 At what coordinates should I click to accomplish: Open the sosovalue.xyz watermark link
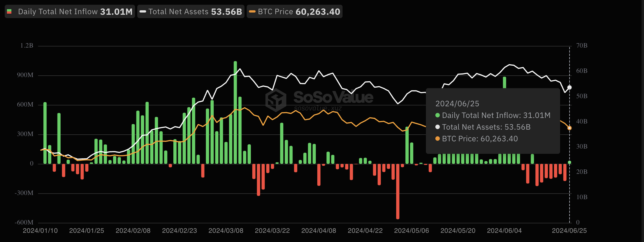pos(318,108)
